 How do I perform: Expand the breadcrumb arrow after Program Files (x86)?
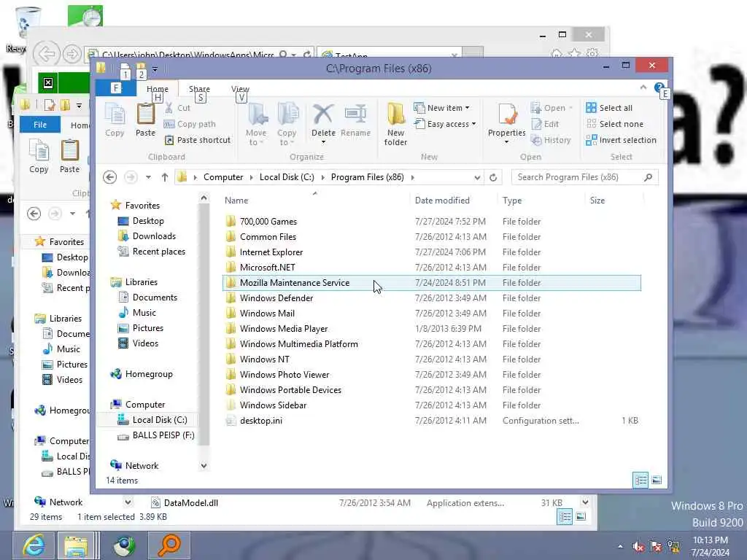coord(413,177)
